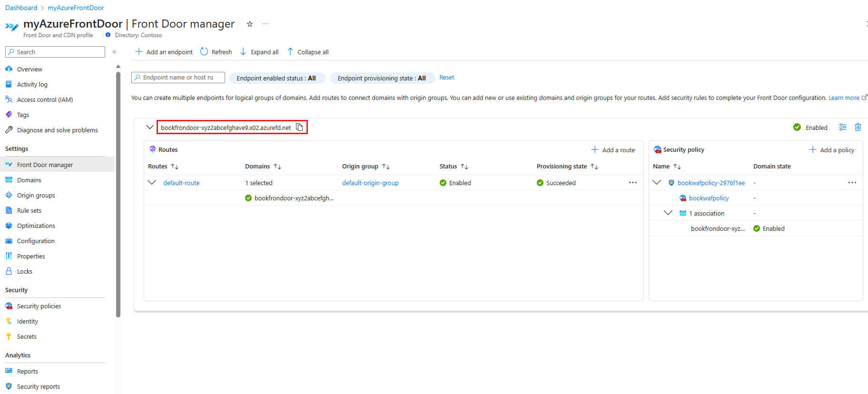
Task: Collapse the bookfrondoor endpoint section
Action: (x=150, y=127)
